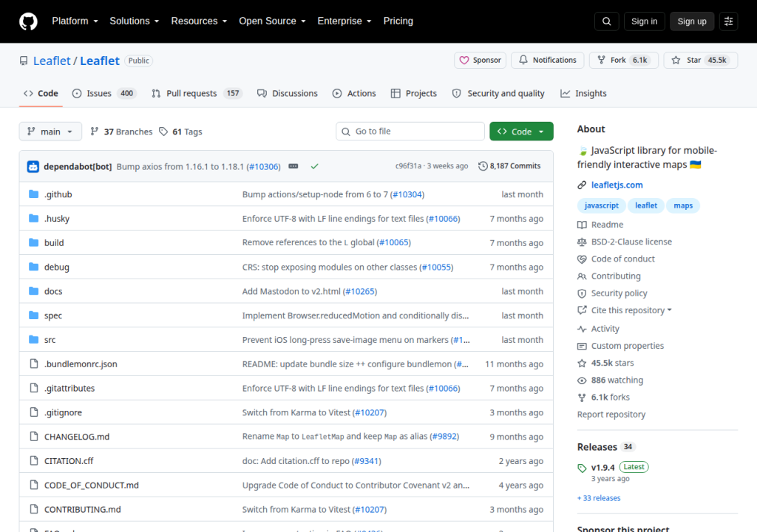
Task: Click the Sign in button
Action: tap(644, 21)
